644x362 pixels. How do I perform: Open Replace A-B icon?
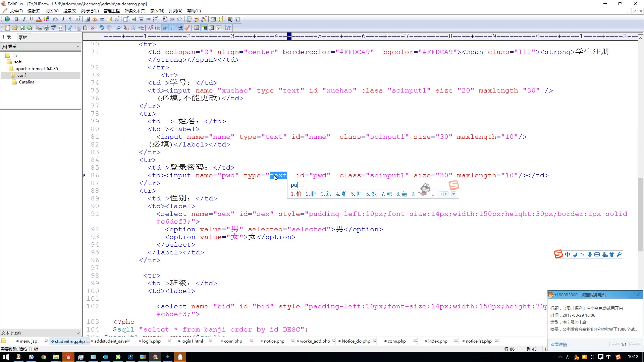tap(126, 28)
